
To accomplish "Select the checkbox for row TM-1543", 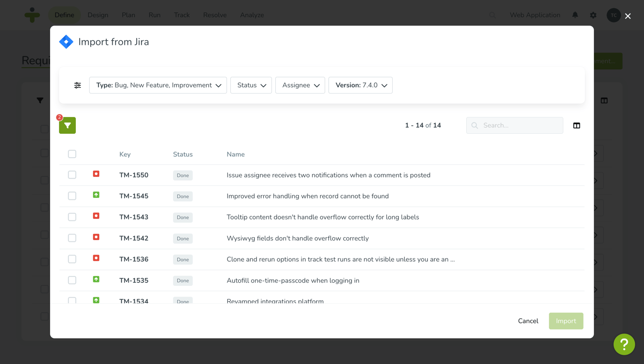I will click(x=72, y=216).
